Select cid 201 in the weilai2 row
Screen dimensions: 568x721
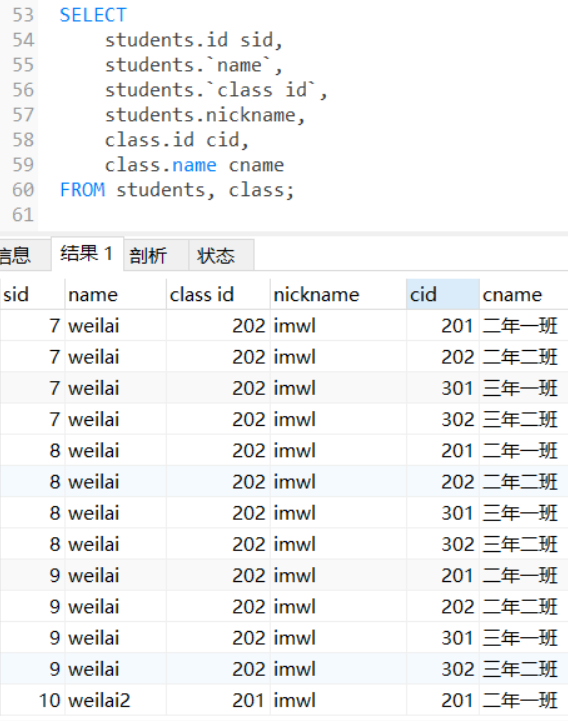pyautogui.click(x=442, y=700)
